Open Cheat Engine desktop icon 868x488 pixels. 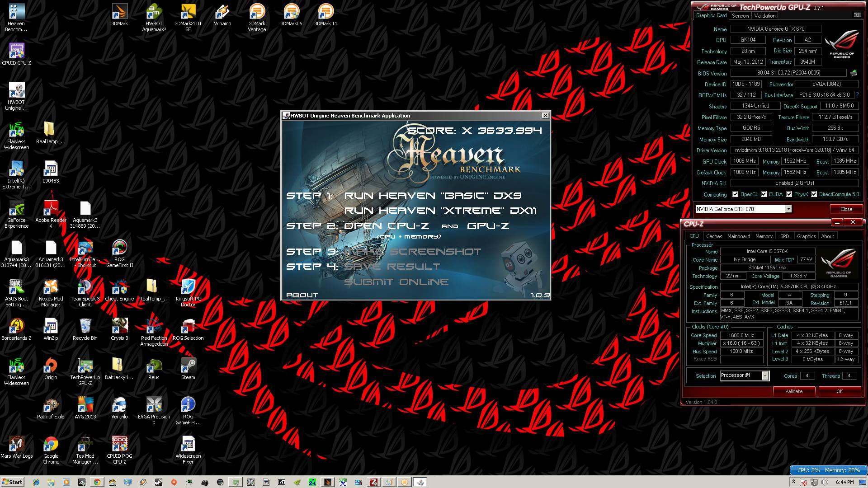coord(119,290)
